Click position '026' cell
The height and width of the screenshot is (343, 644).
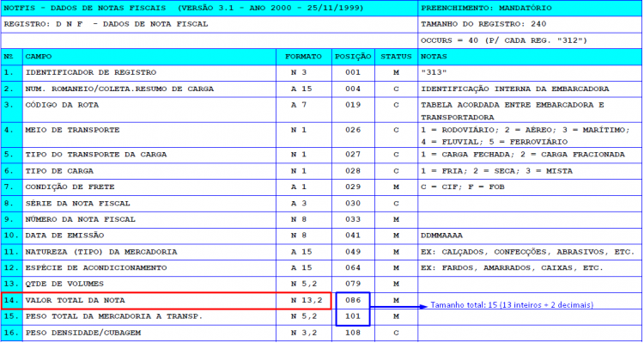tap(353, 134)
